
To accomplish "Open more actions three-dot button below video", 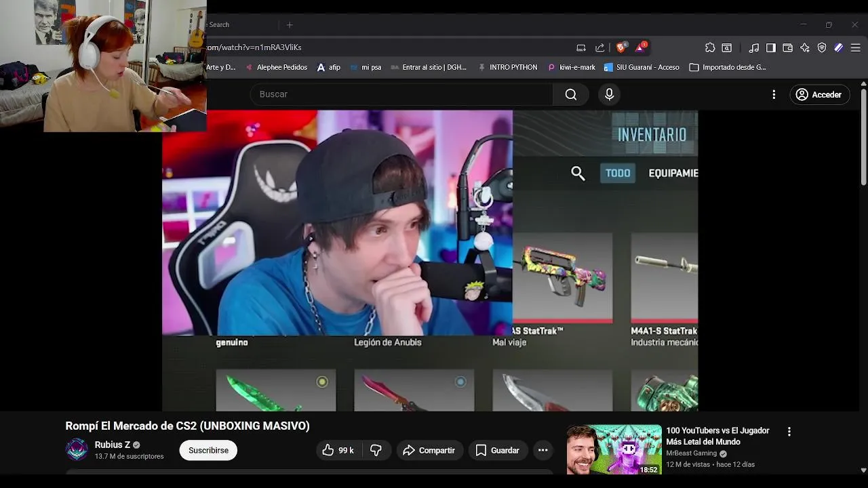I will (542, 450).
